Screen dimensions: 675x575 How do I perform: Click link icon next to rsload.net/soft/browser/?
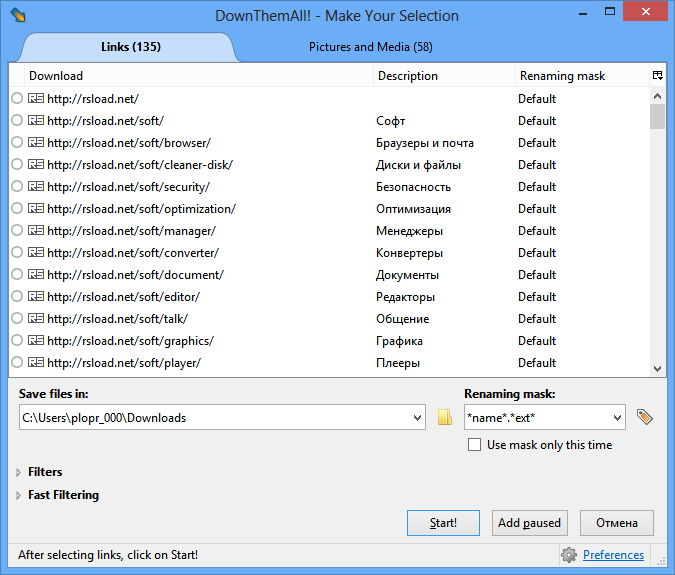(36, 143)
